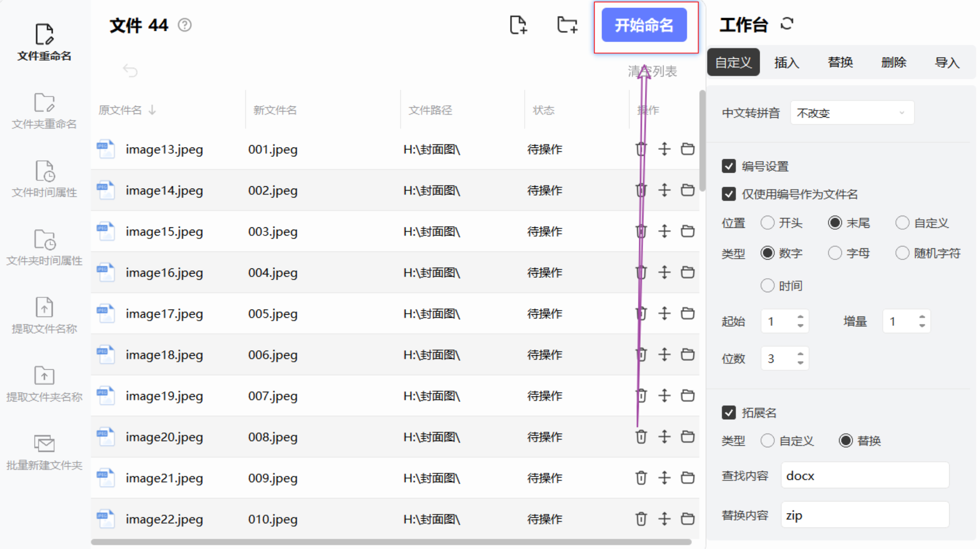Image resolution: width=980 pixels, height=549 pixels.
Task: Select the 字母 type radio button
Action: click(x=835, y=253)
